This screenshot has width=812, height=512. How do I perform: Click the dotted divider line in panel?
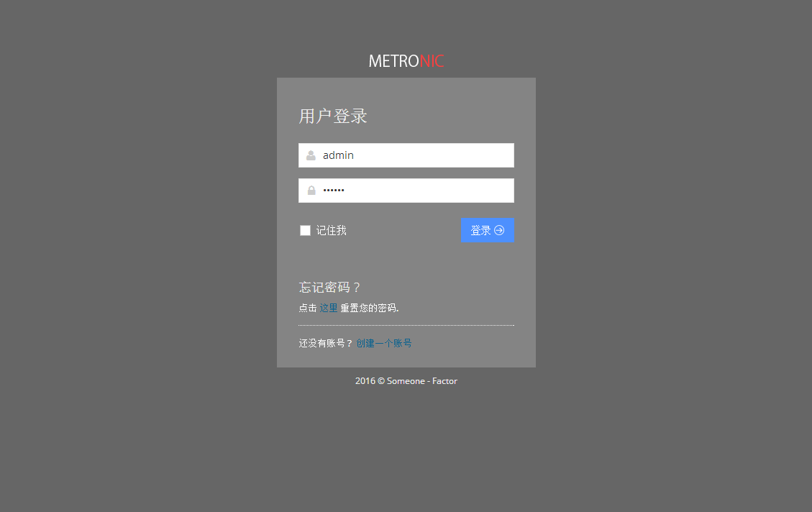click(406, 325)
